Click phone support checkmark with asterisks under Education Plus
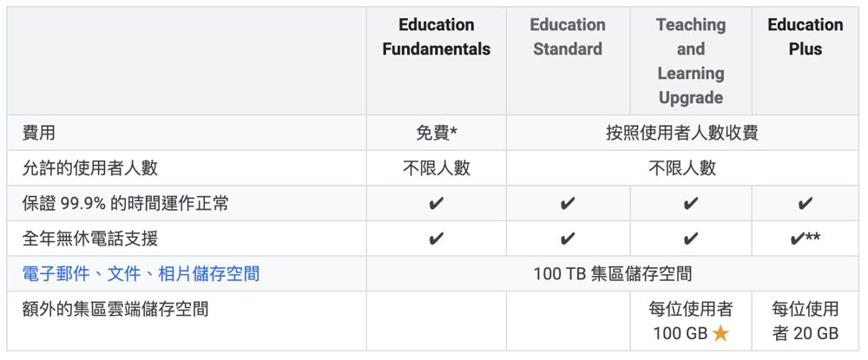 (x=805, y=239)
